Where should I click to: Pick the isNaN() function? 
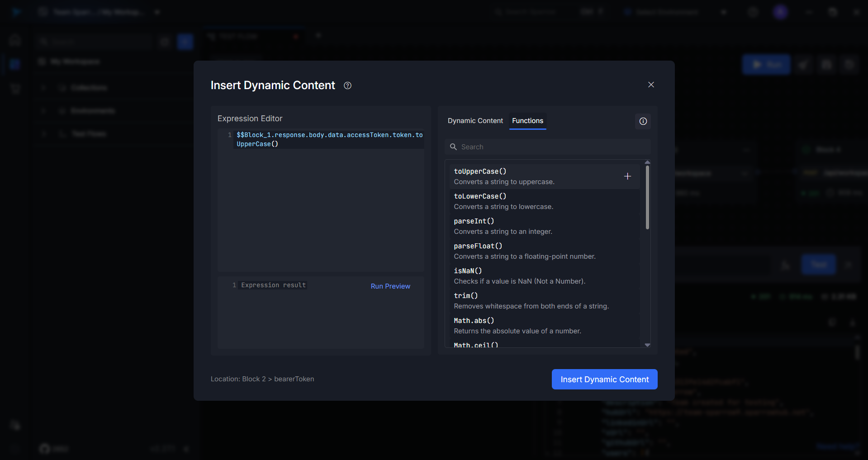click(544, 276)
